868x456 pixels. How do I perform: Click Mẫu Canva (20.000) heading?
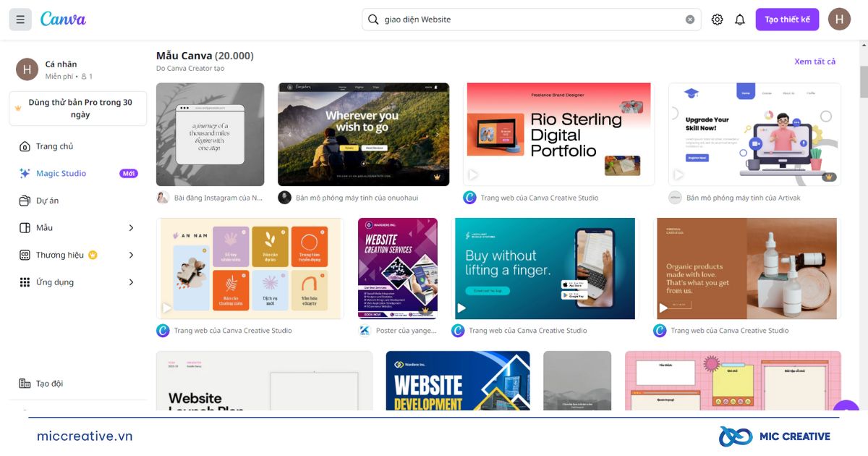coord(205,56)
